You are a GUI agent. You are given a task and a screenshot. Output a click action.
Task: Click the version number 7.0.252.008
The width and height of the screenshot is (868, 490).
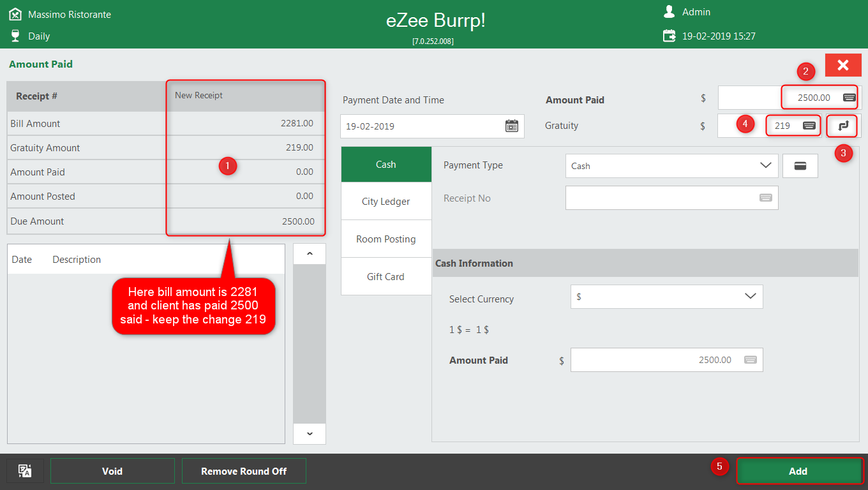[433, 41]
